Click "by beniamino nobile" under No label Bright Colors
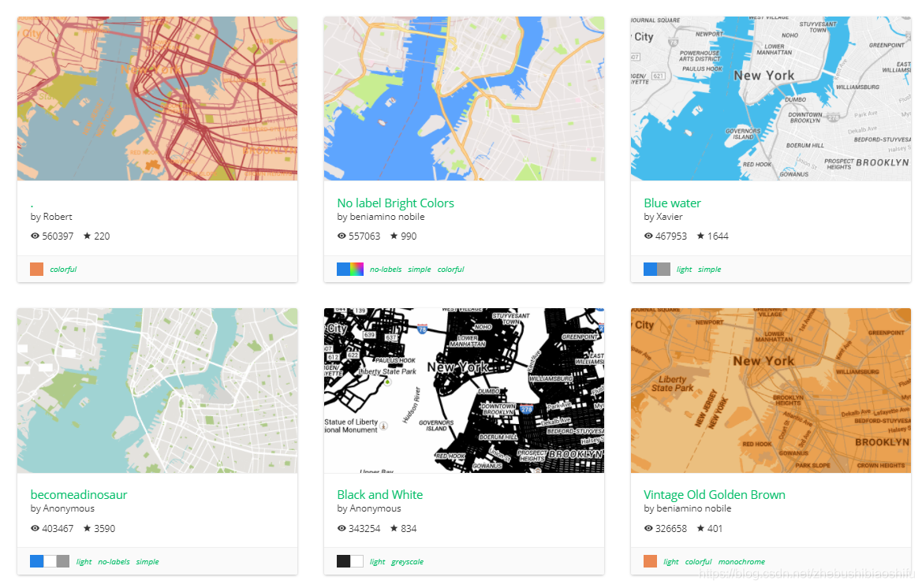Screen dimensions: 922x588 (x=381, y=217)
